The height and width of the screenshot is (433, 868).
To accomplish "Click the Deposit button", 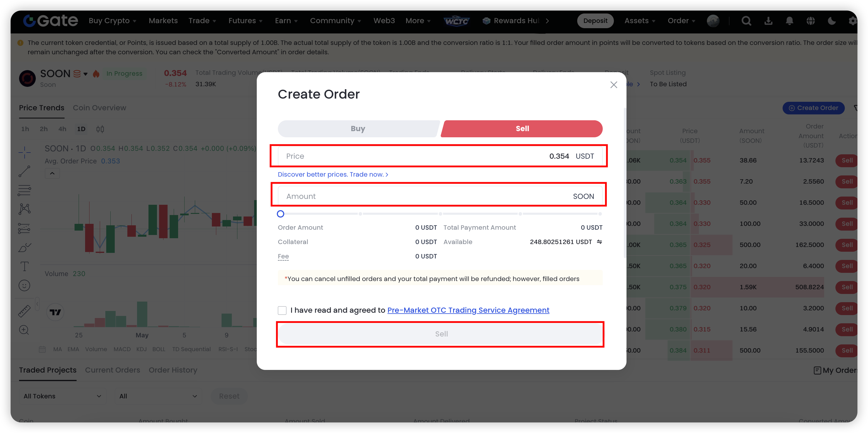I will [595, 21].
